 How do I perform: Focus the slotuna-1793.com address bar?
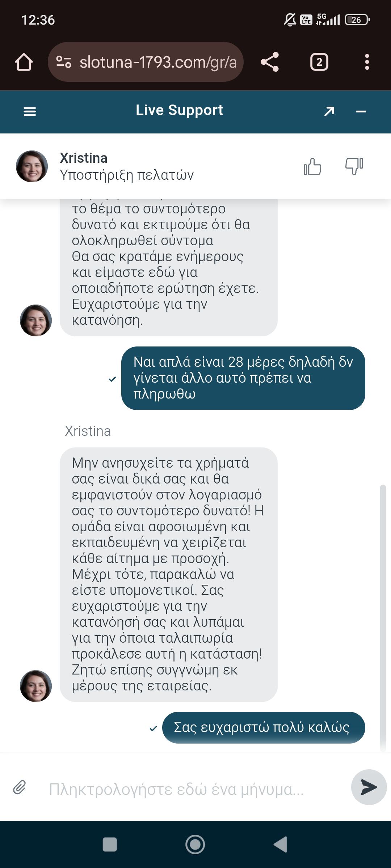coord(146,62)
